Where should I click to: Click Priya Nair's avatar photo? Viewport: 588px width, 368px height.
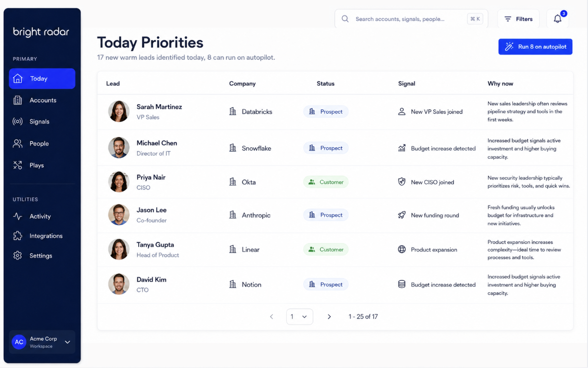119,182
